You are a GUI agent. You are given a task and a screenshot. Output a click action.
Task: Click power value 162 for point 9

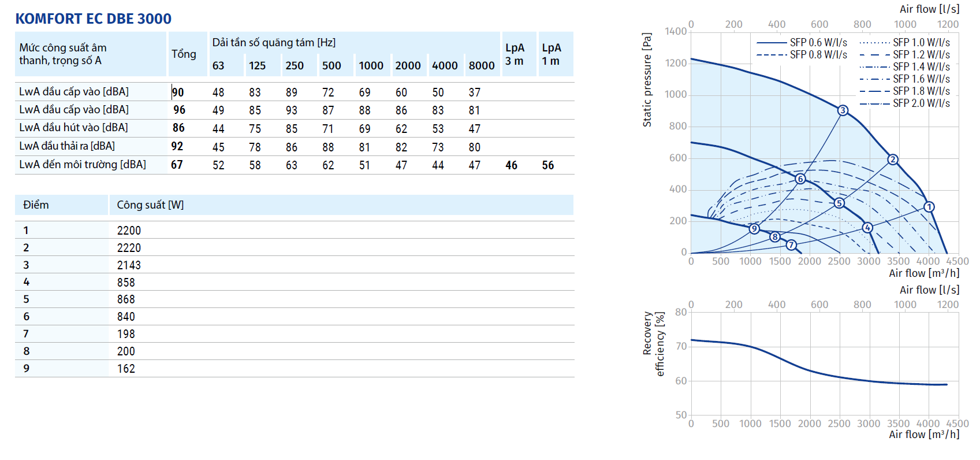point(126,369)
